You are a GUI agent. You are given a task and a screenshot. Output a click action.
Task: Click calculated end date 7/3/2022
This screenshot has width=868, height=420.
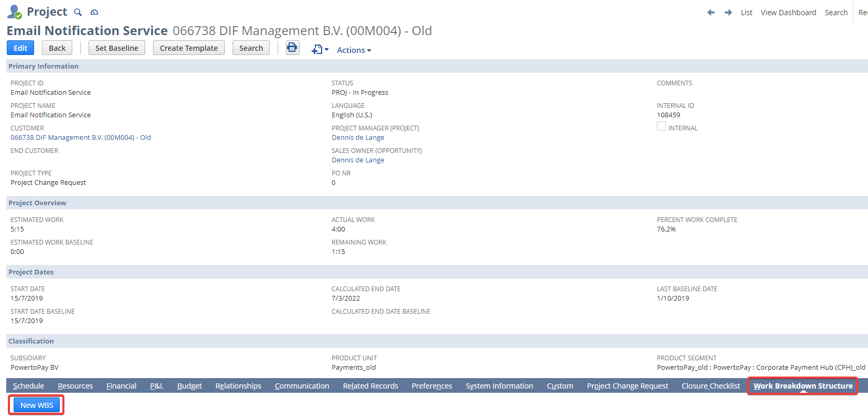coord(346,298)
